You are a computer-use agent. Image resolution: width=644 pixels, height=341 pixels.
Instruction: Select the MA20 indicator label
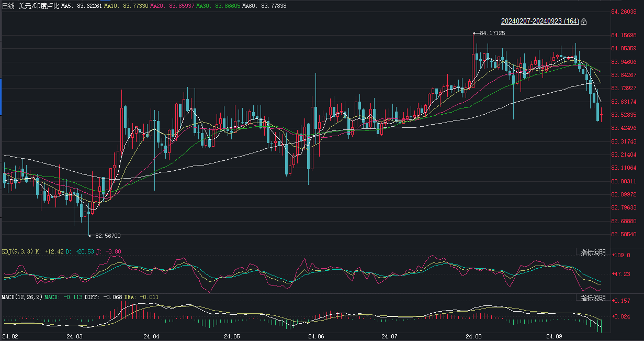[157, 6]
